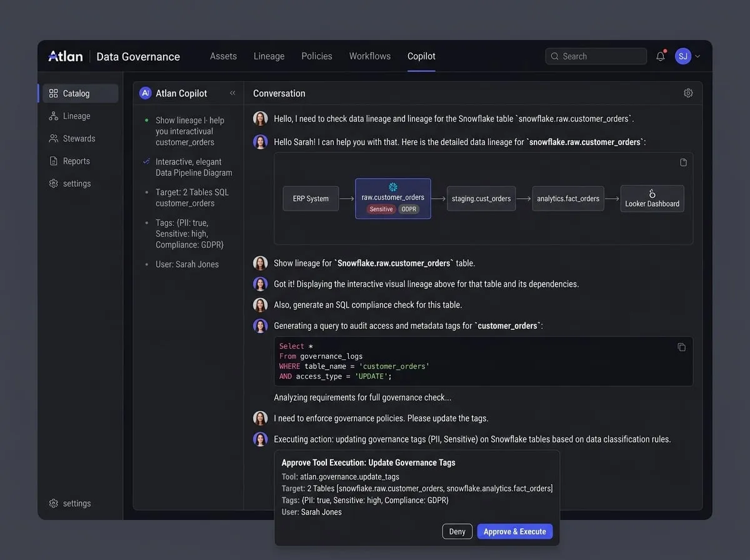The height and width of the screenshot is (560, 750).
Task: Click assistant avatar beside 'Executing action'
Action: pos(260,439)
